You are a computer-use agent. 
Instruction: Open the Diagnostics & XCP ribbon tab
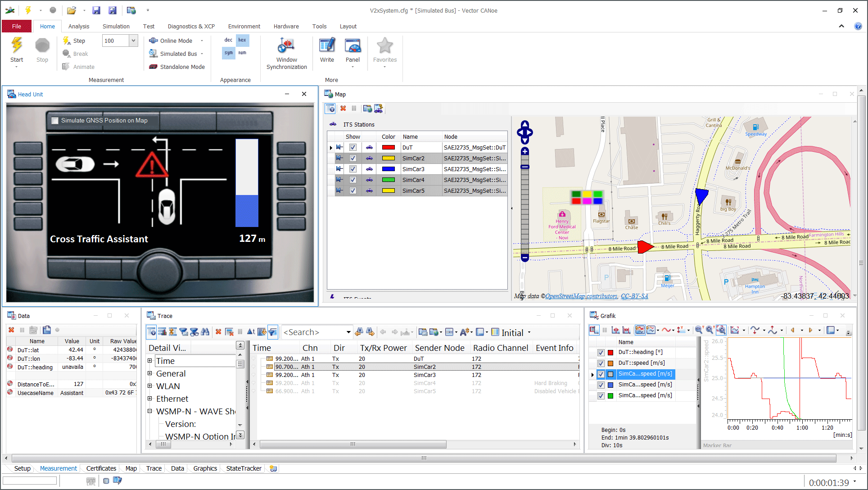[191, 26]
